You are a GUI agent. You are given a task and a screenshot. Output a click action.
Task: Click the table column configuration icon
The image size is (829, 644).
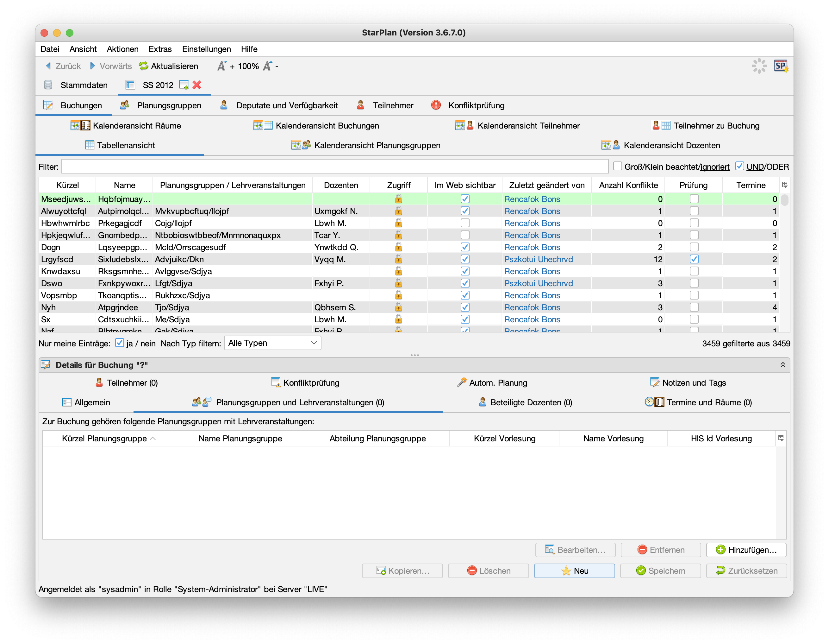(x=785, y=185)
